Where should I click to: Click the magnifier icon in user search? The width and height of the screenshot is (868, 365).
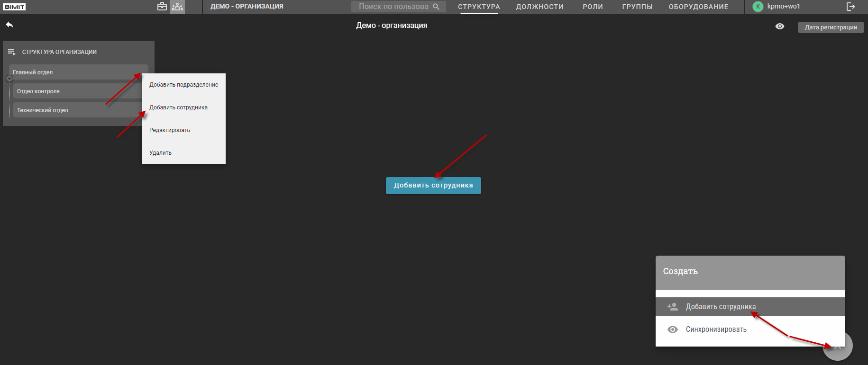[436, 7]
